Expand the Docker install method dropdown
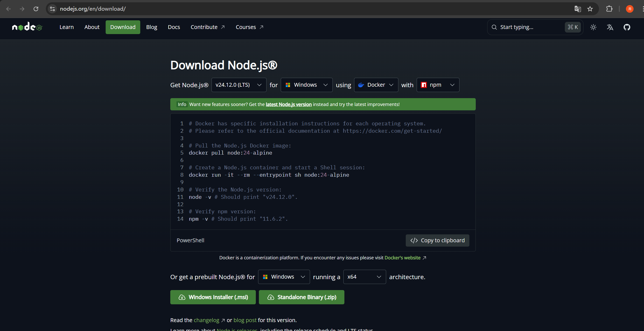Viewport: 644px width, 331px height. pos(376,85)
